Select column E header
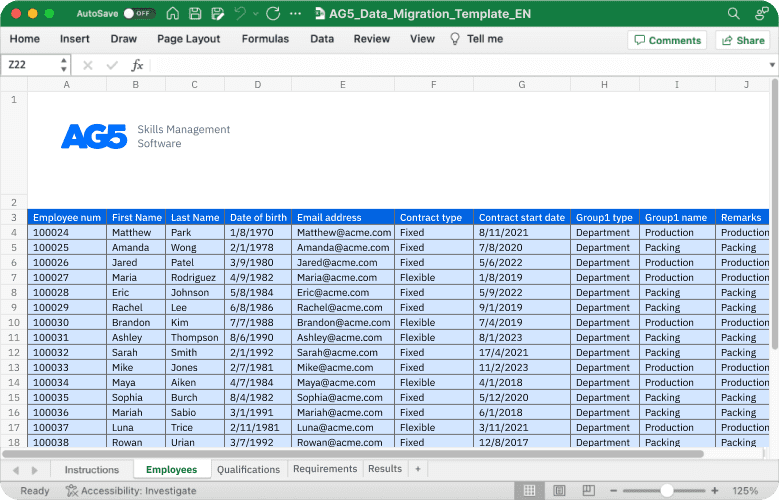 (343, 84)
